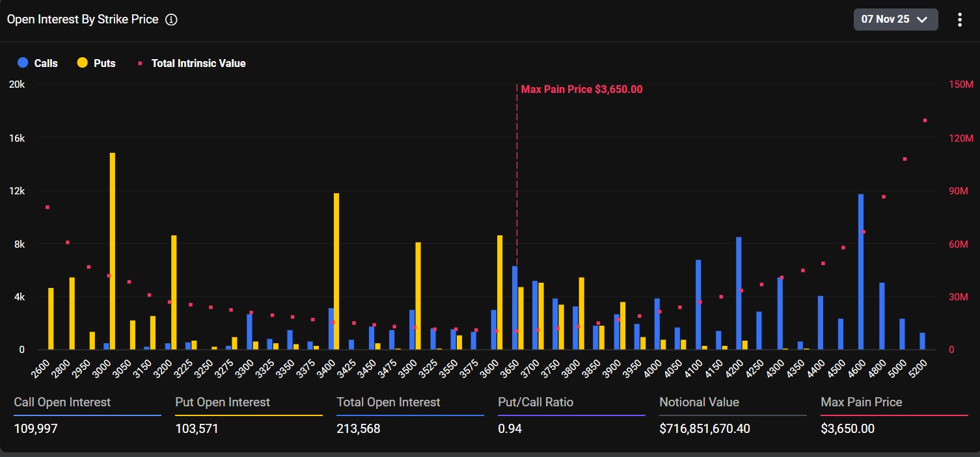Click the blue call bar at strike 4100
Screen dimensions: 980x457
tap(698, 304)
